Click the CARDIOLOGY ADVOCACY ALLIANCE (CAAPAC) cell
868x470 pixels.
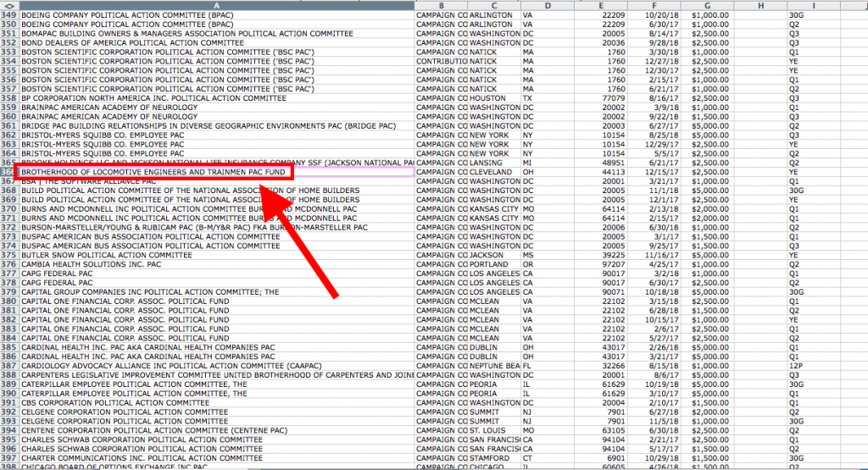(216, 366)
